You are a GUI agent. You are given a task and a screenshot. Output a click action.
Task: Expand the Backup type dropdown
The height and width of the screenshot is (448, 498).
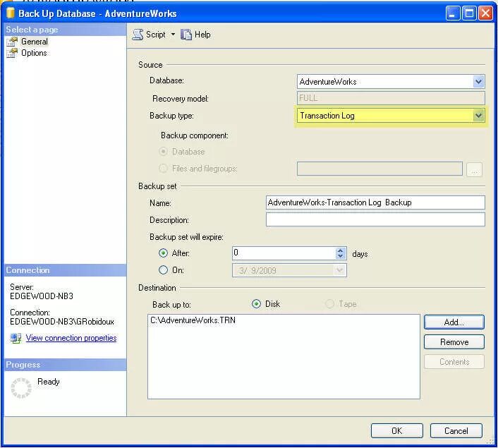coord(478,116)
